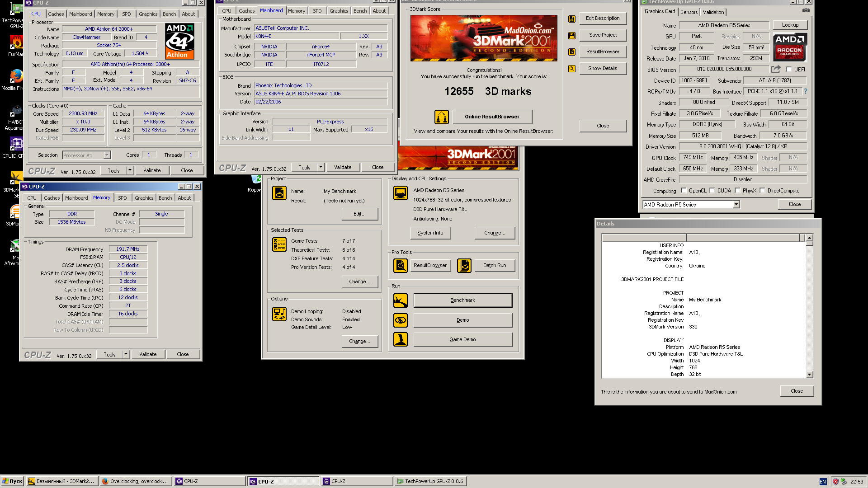Click the Benchmark run button
The width and height of the screenshot is (868, 488).
pyautogui.click(x=463, y=300)
